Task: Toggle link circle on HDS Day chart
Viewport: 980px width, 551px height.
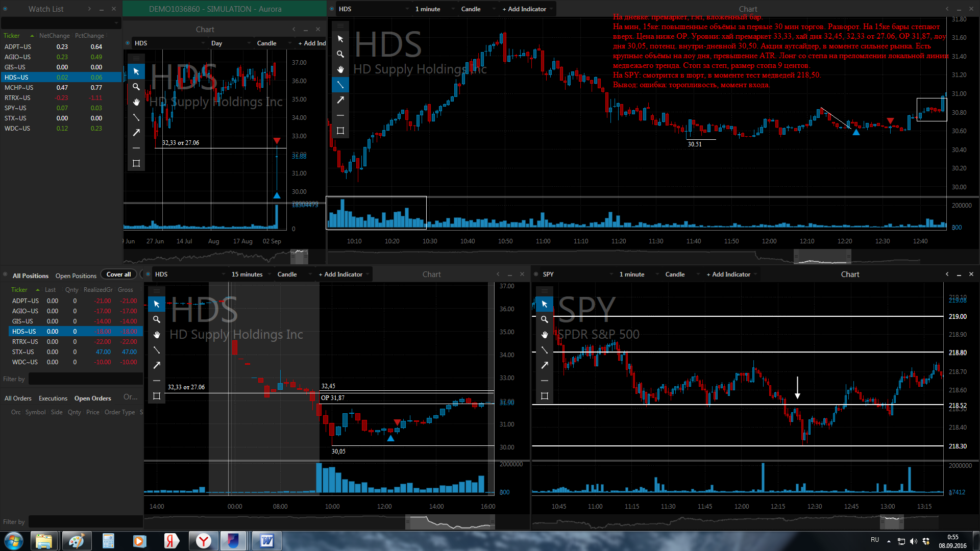Action: [128, 43]
